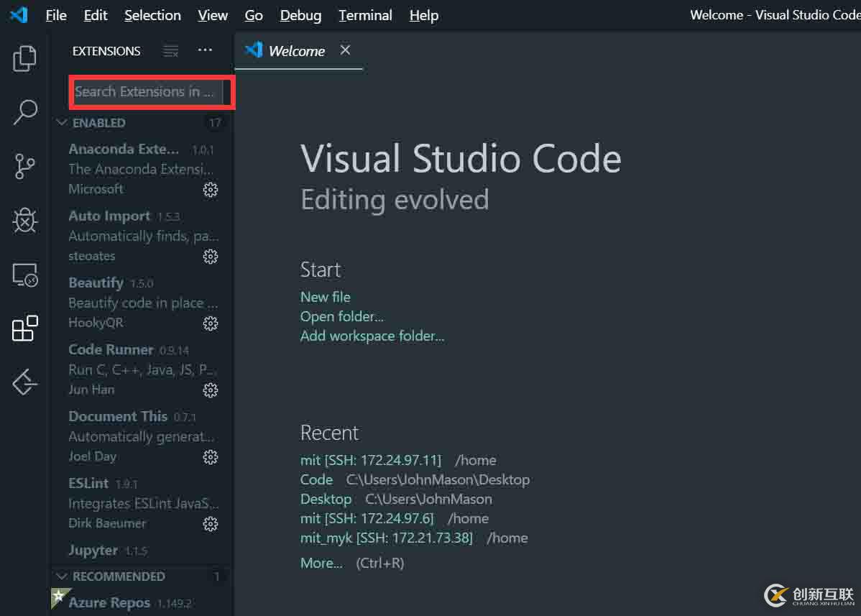Open the Debug view bug icon

click(25, 221)
